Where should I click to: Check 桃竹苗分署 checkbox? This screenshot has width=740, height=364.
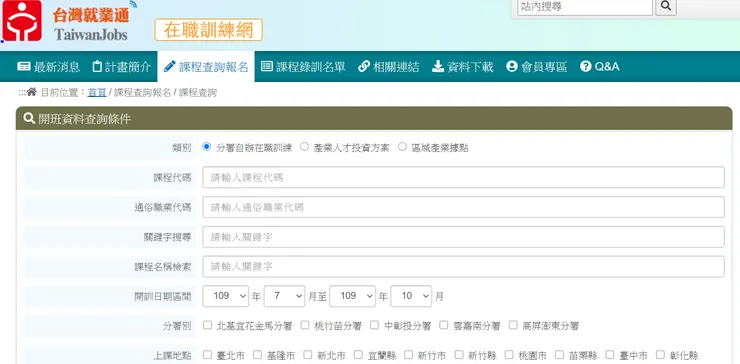point(305,325)
